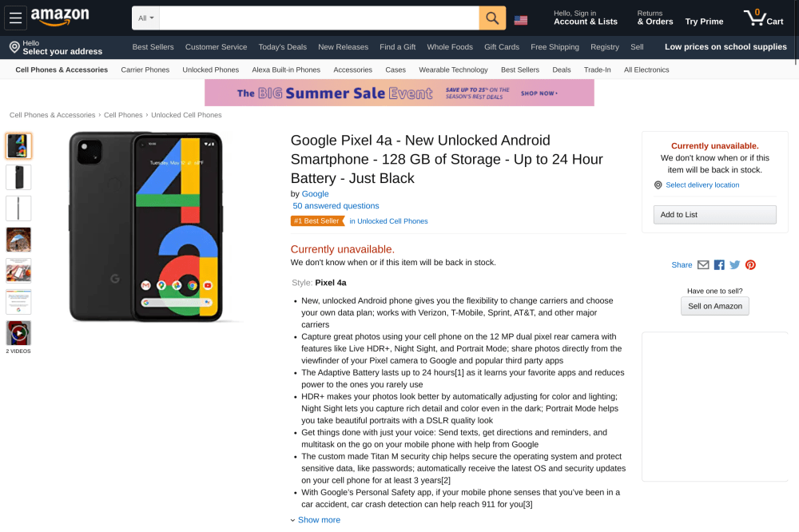Open Today's Deals in navigation bar
This screenshot has width=799, height=532.
coord(282,47)
